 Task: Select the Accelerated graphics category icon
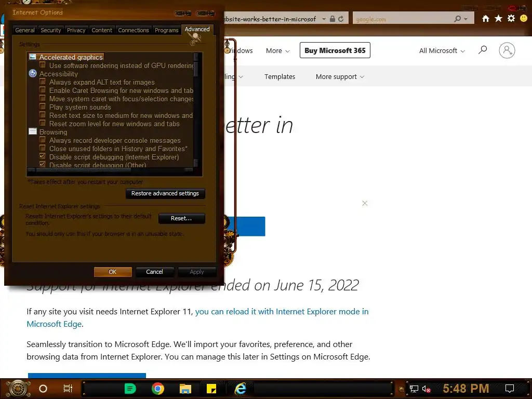pyautogui.click(x=33, y=57)
